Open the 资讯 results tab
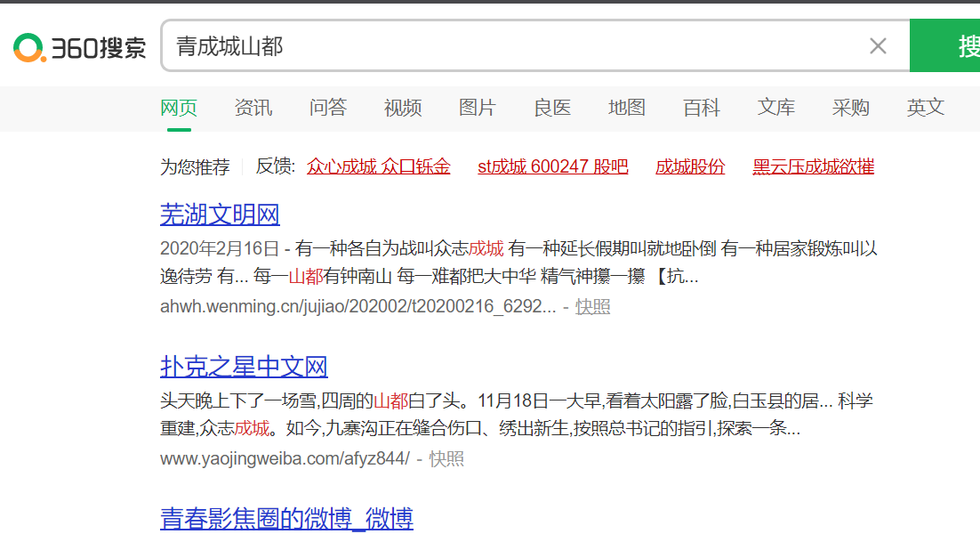 tap(253, 108)
